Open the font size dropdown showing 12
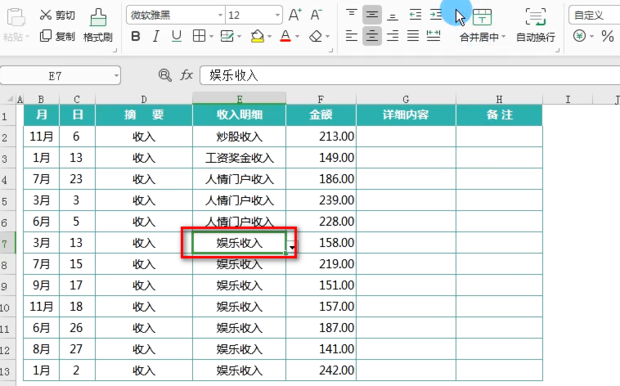620x386 pixels. click(x=278, y=15)
